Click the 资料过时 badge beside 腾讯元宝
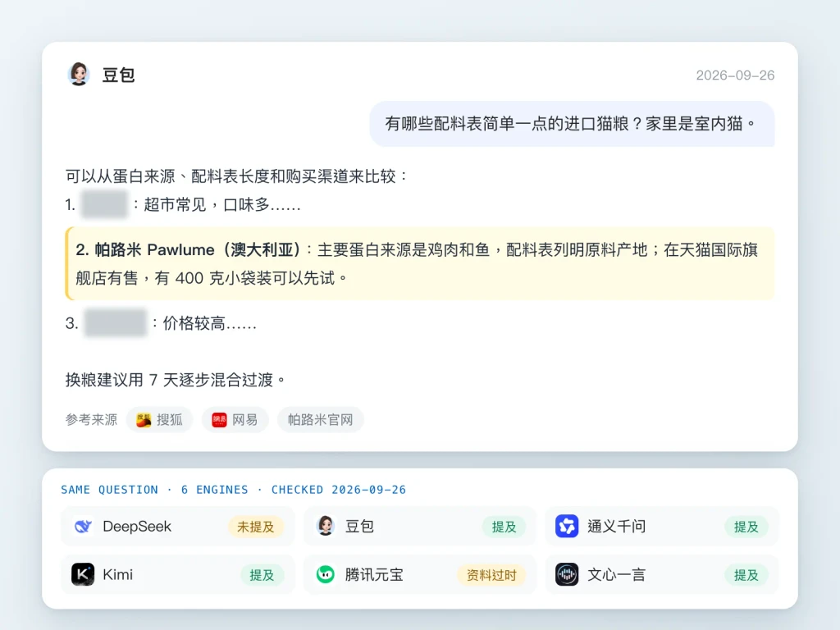 (x=491, y=575)
